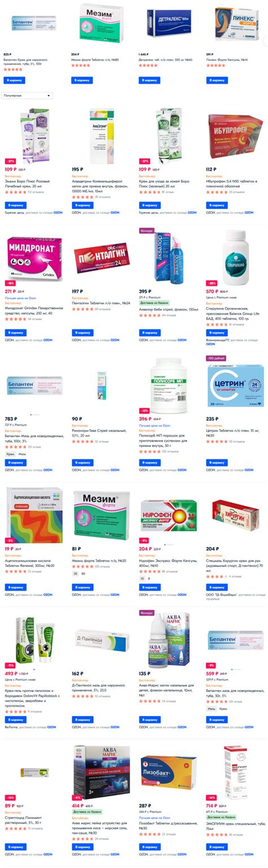Add Ибупрофен tablets to cart
Screen dimensions: 268x868
(217, 205)
